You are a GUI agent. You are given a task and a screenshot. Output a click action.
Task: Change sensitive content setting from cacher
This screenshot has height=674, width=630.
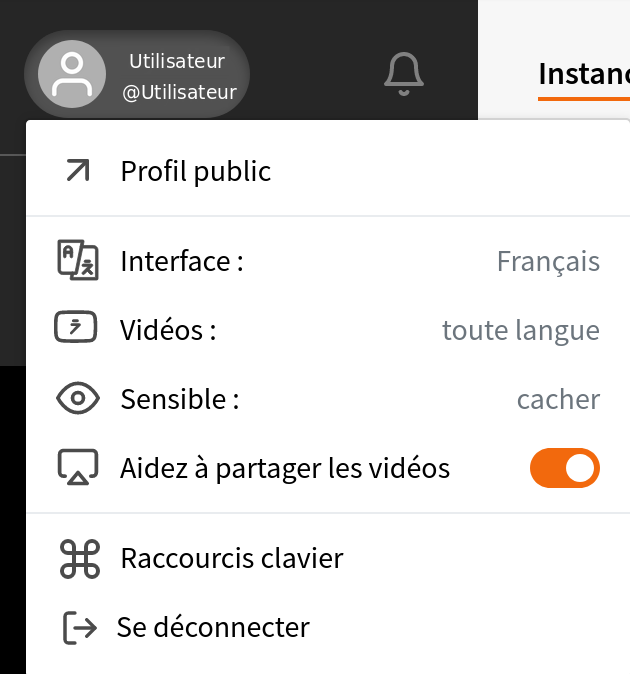pyautogui.click(x=558, y=400)
